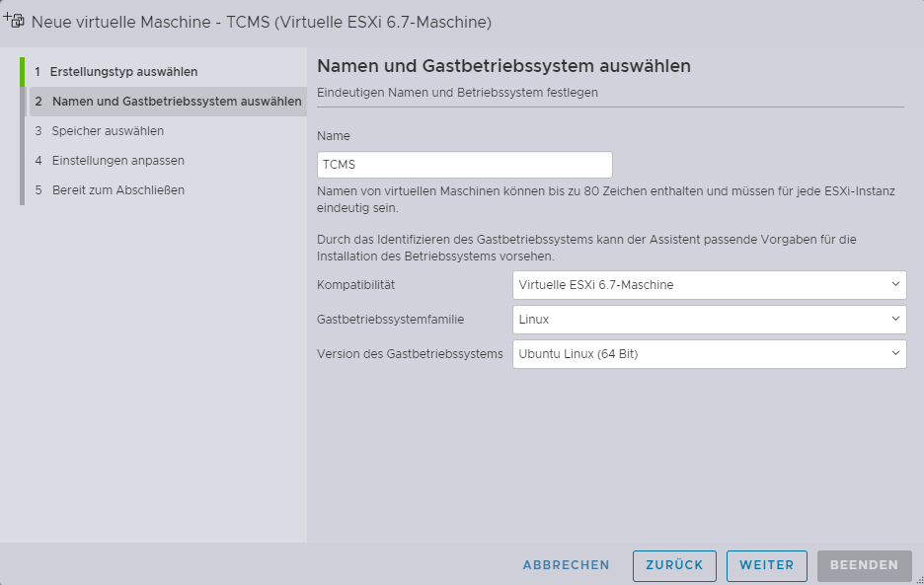Open step 4 Einstellungen anpassen
This screenshot has width=924, height=585.
click(x=117, y=161)
